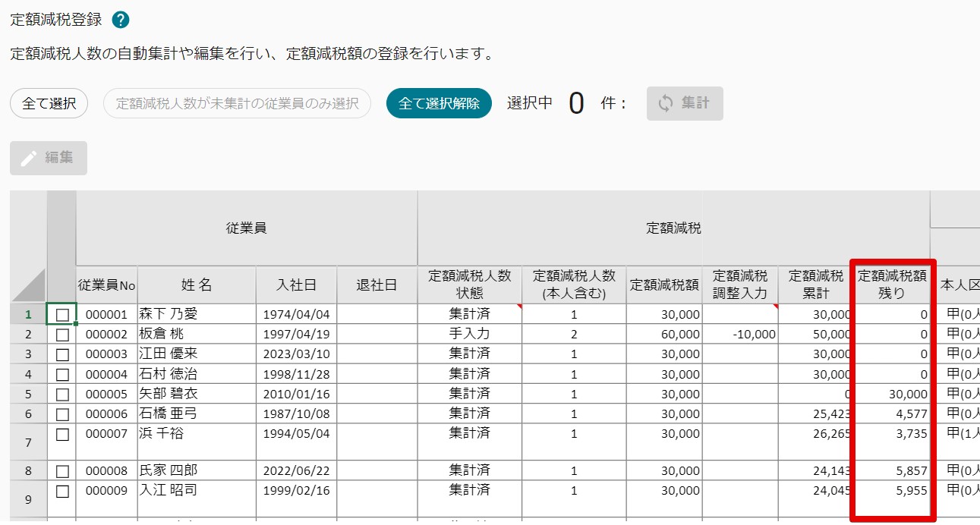Click the 26,265 cumulative cell

816,442
